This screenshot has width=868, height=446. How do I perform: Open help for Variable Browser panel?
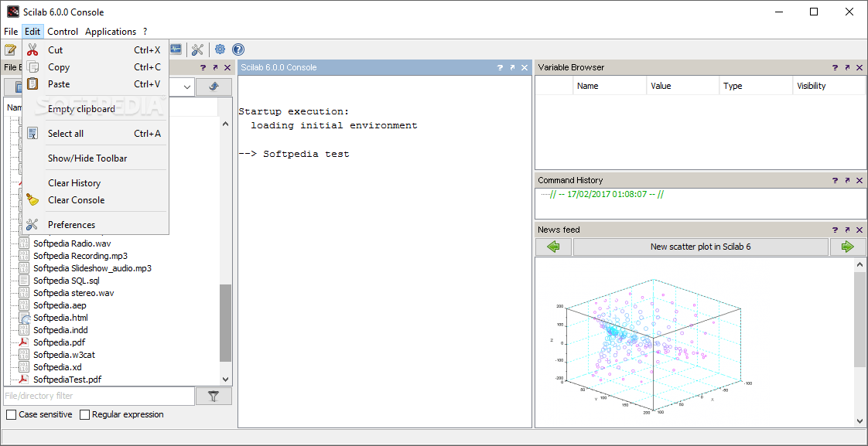(x=835, y=67)
